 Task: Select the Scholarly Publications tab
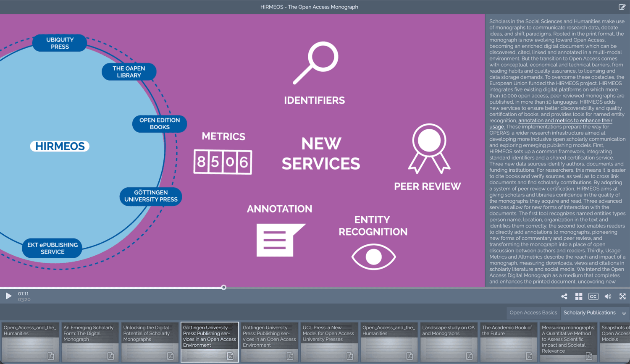[x=589, y=313]
